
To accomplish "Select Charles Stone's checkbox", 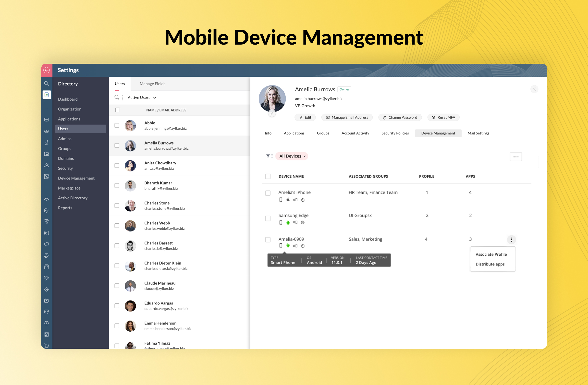I will (x=117, y=205).
